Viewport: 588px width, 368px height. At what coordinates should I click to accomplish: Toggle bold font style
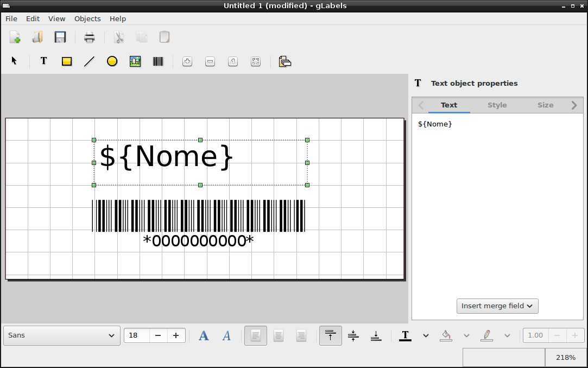tap(204, 335)
